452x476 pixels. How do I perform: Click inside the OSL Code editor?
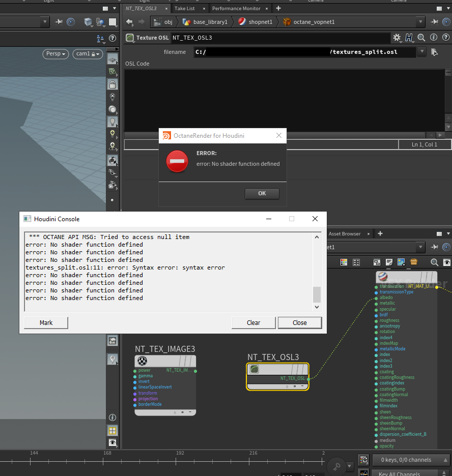[285, 100]
